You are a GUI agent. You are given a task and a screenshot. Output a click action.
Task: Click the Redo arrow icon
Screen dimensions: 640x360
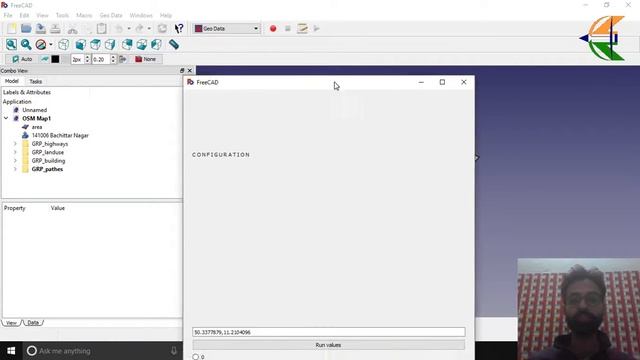pos(139,28)
